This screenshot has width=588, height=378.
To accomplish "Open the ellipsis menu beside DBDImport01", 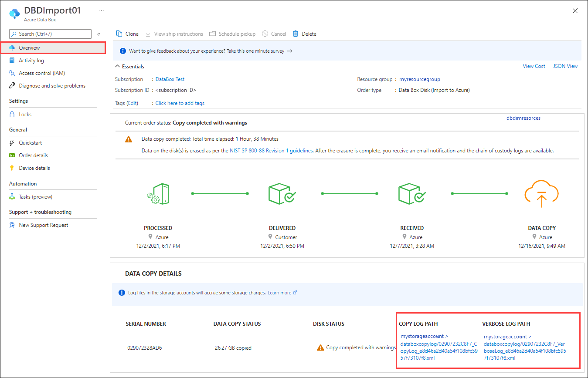I will click(102, 10).
